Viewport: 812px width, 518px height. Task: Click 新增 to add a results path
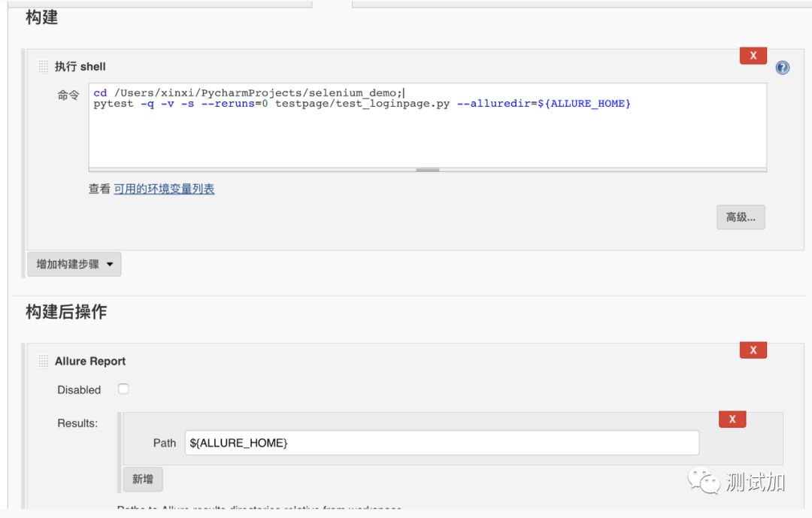click(143, 479)
